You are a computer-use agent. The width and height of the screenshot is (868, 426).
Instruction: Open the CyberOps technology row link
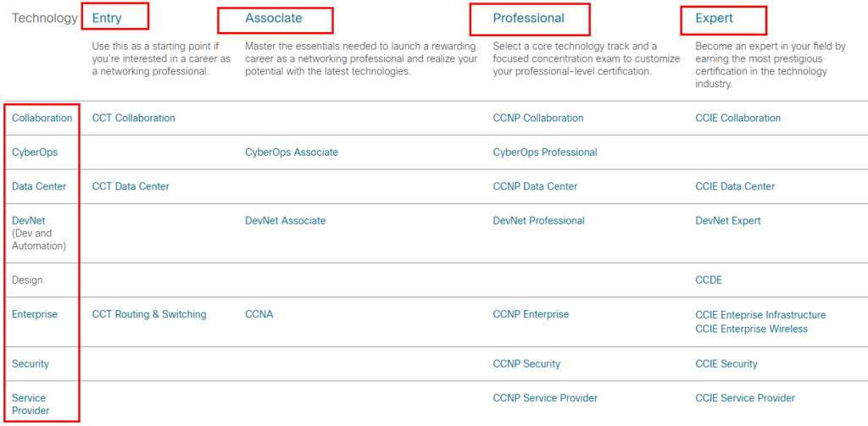coord(35,152)
